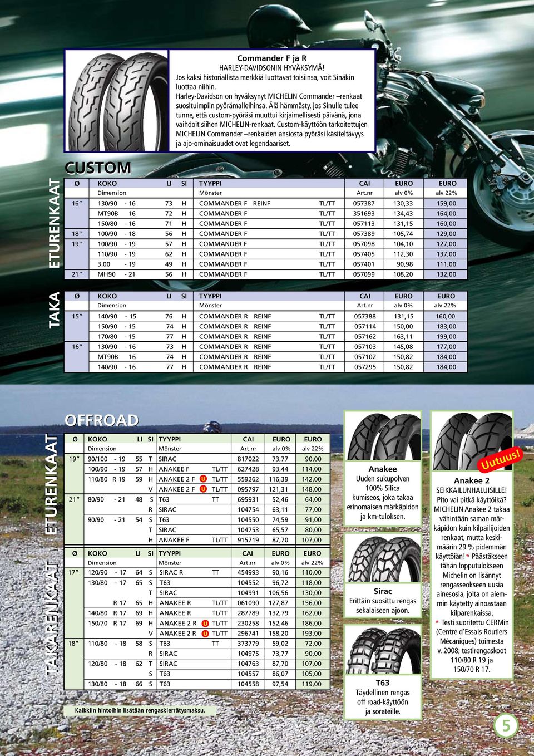This screenshot has width=534, height=756.
Task: Click the green page number 5 circle
Action: 506,725
